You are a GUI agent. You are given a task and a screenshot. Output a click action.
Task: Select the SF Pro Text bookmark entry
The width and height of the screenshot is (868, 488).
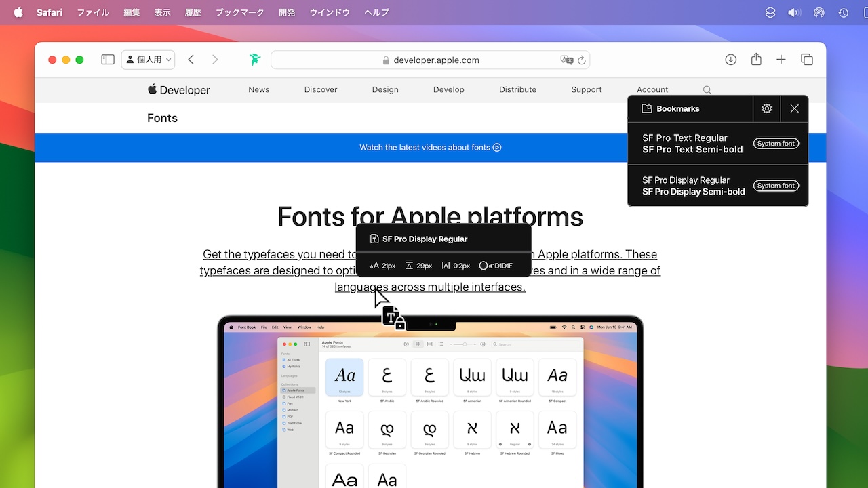718,144
